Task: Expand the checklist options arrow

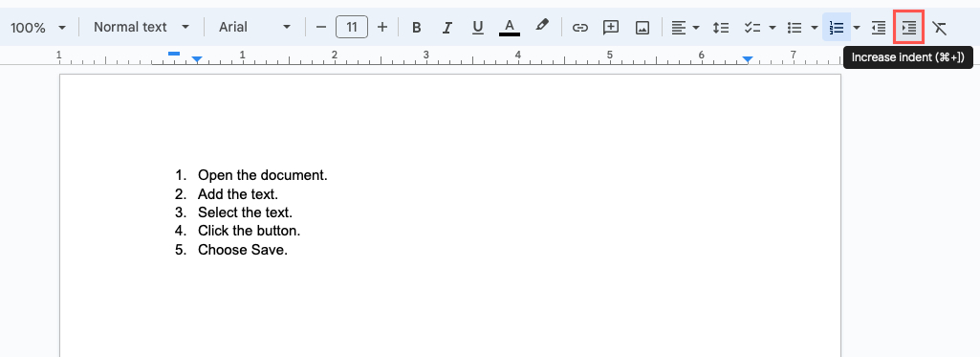Action: click(x=773, y=28)
